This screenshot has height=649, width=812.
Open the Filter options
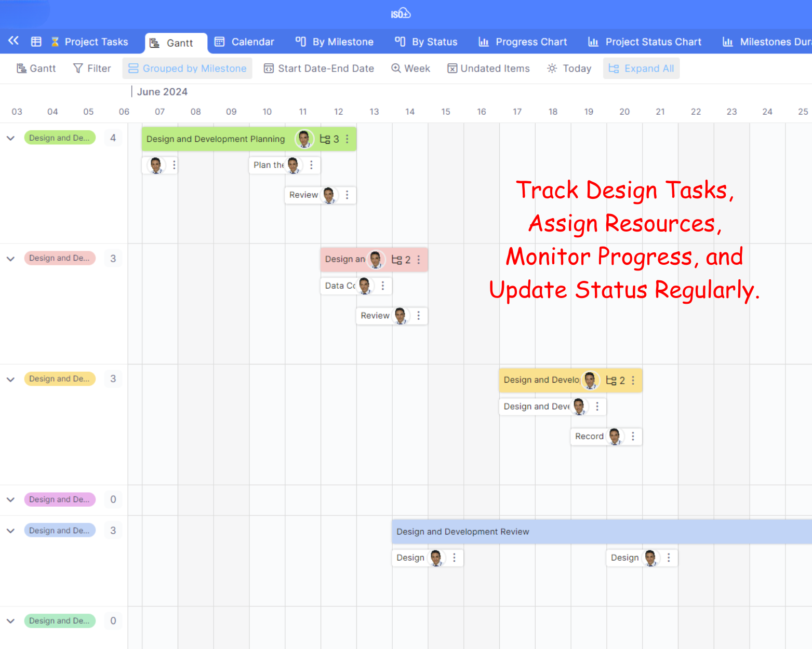pos(92,69)
